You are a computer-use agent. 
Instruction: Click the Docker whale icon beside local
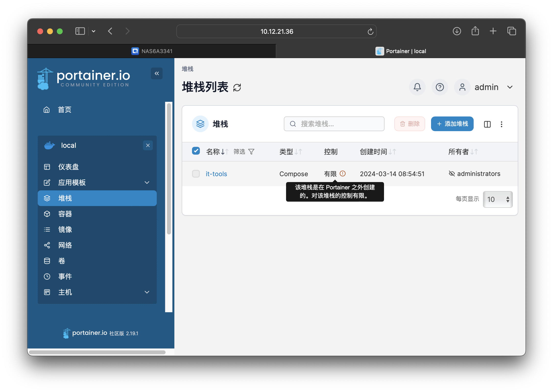49,145
